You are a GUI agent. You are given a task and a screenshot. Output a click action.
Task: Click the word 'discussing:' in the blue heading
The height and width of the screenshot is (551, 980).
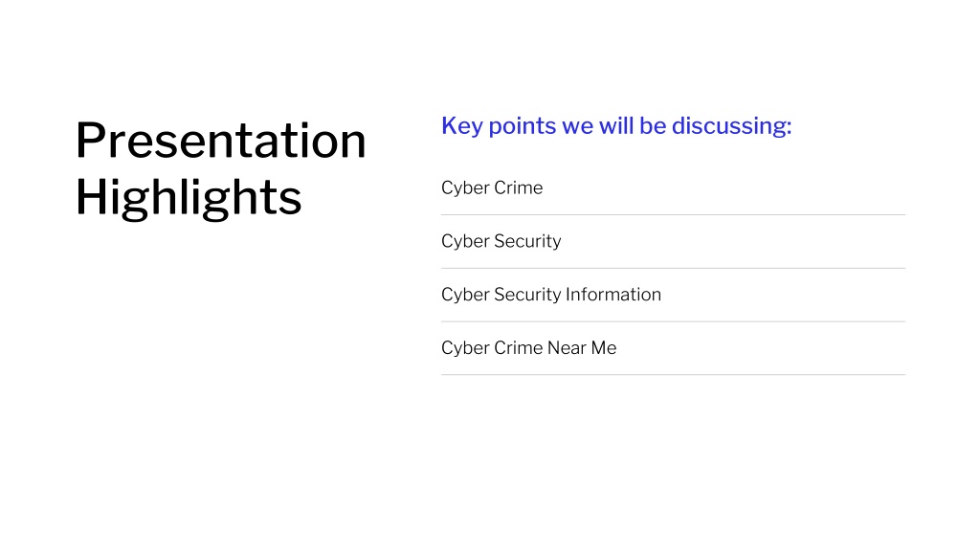[732, 125]
